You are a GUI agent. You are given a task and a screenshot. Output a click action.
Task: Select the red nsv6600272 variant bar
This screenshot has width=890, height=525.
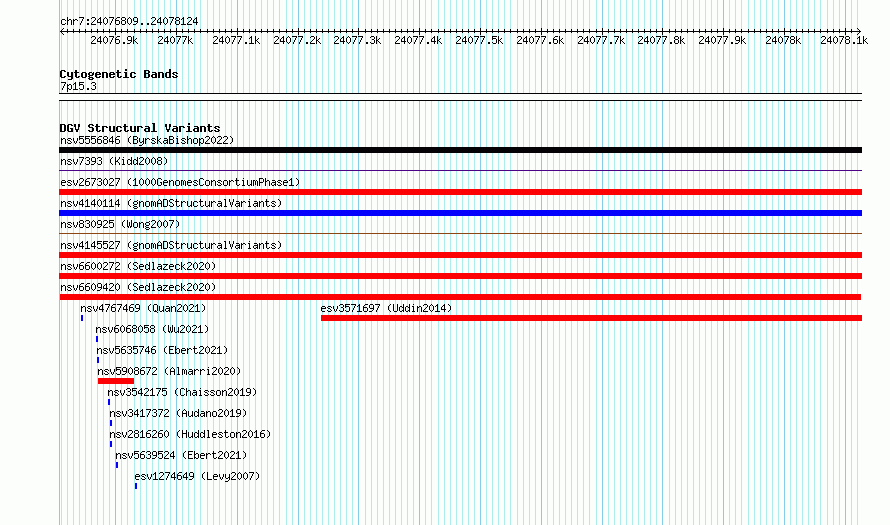[x=460, y=276]
